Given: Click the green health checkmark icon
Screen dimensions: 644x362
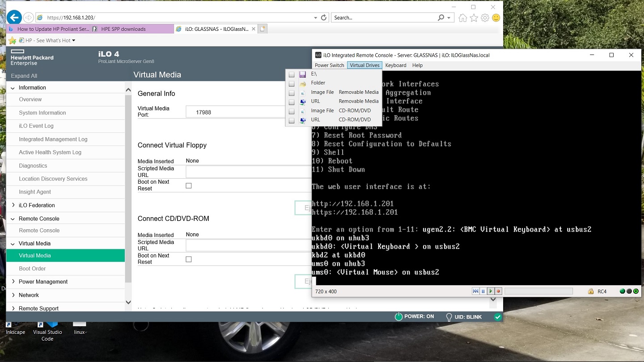Looking at the screenshot, I should [498, 317].
